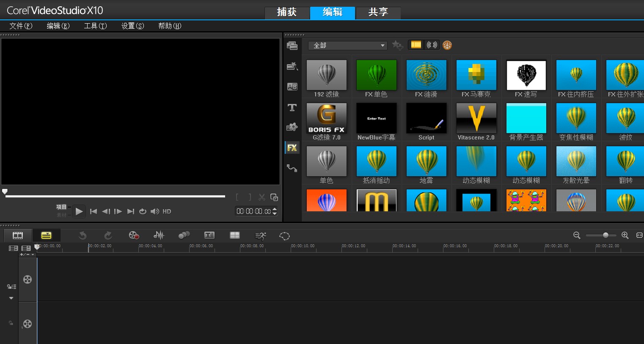Jump to the end of project
The width and height of the screenshot is (644, 344).
tap(131, 211)
